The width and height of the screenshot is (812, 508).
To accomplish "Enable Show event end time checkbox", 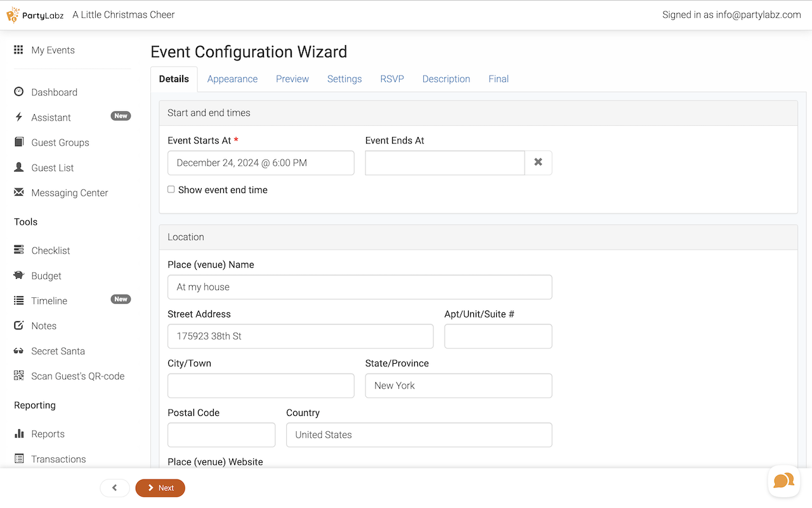I will [171, 189].
